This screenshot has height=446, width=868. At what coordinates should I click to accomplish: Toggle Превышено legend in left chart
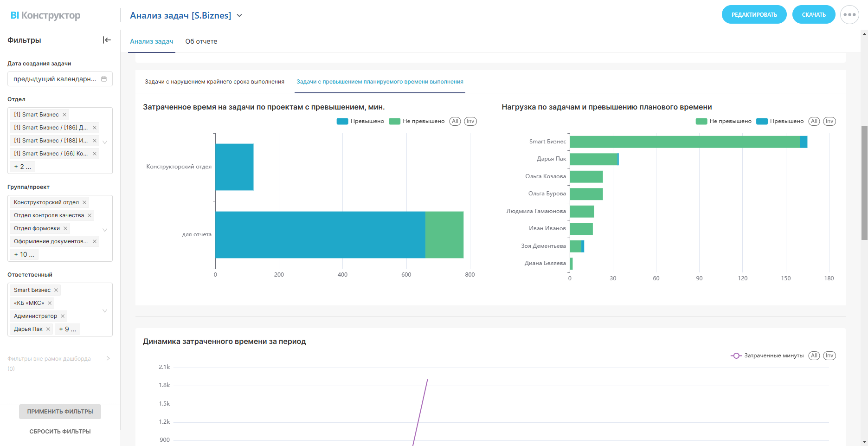click(x=360, y=121)
